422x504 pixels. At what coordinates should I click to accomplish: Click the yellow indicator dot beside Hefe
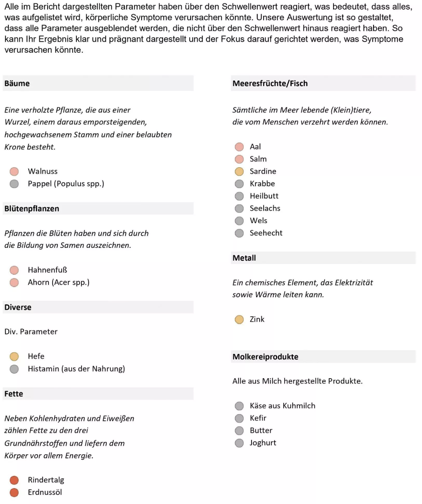pyautogui.click(x=14, y=357)
